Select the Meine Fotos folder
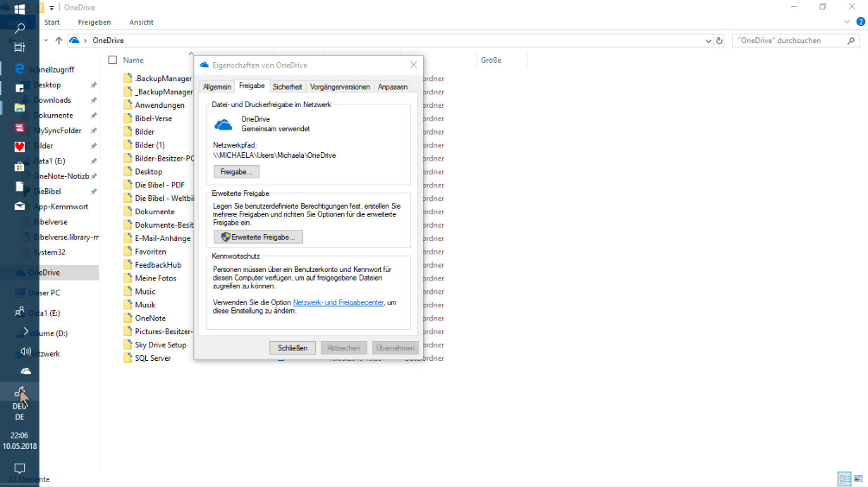Screen dimensions: 868x487 coord(156,278)
